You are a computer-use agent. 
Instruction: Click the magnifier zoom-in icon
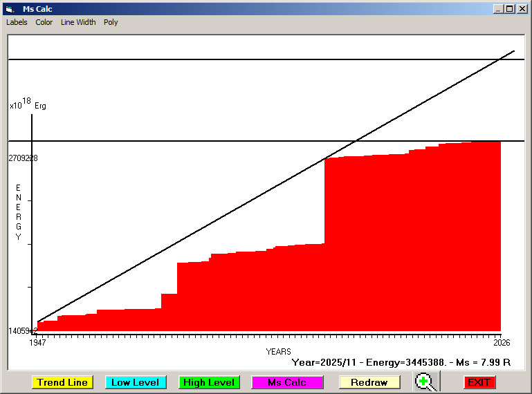pos(427,382)
